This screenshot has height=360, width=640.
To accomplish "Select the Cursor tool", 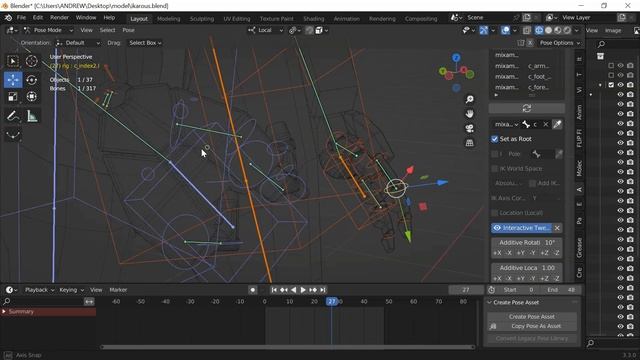I will pos(31,61).
